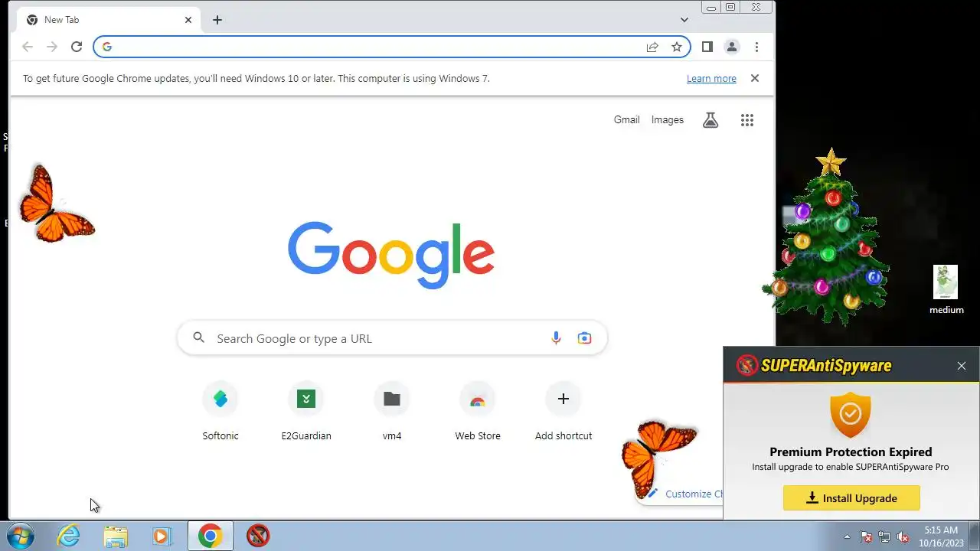Open the Chrome profile avatar

pyautogui.click(x=732, y=47)
